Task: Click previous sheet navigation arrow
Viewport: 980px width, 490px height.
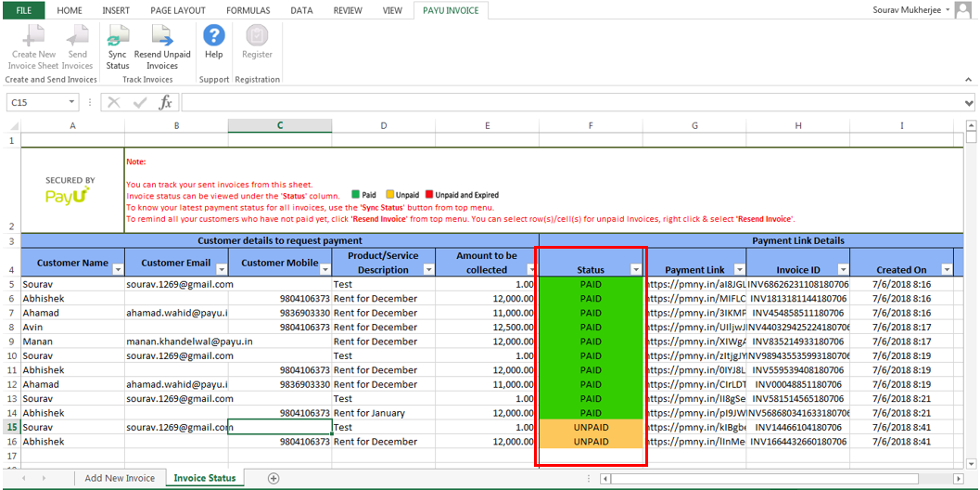Action: [x=25, y=478]
